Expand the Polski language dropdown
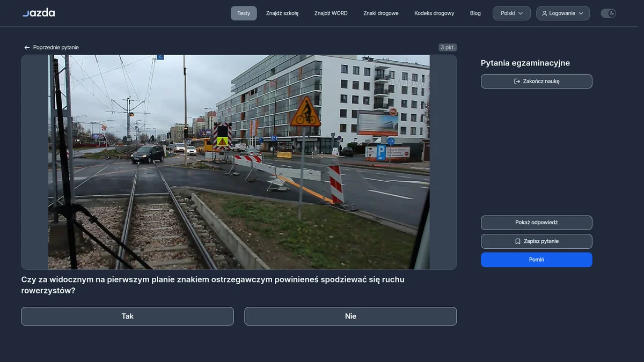The width and height of the screenshot is (644, 362). coord(511,13)
